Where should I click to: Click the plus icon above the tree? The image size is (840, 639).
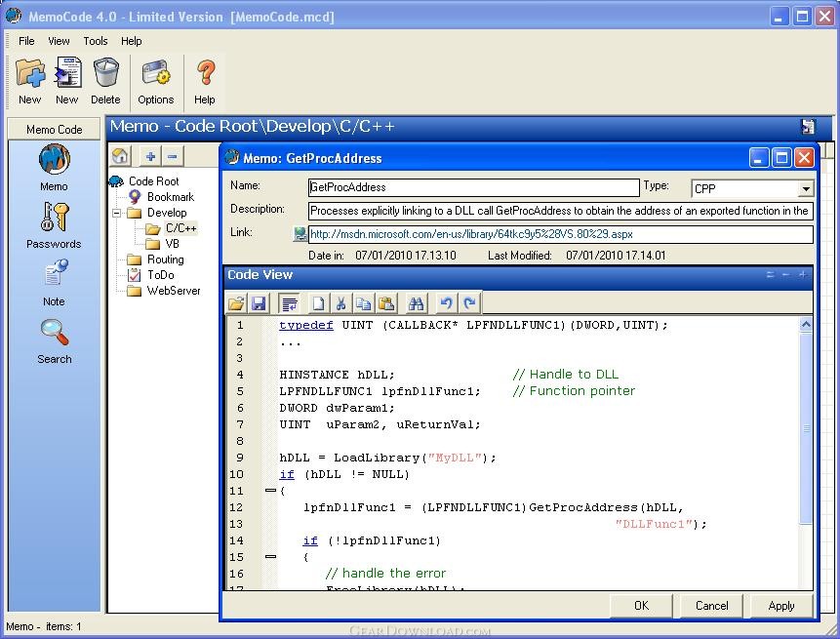(150, 156)
